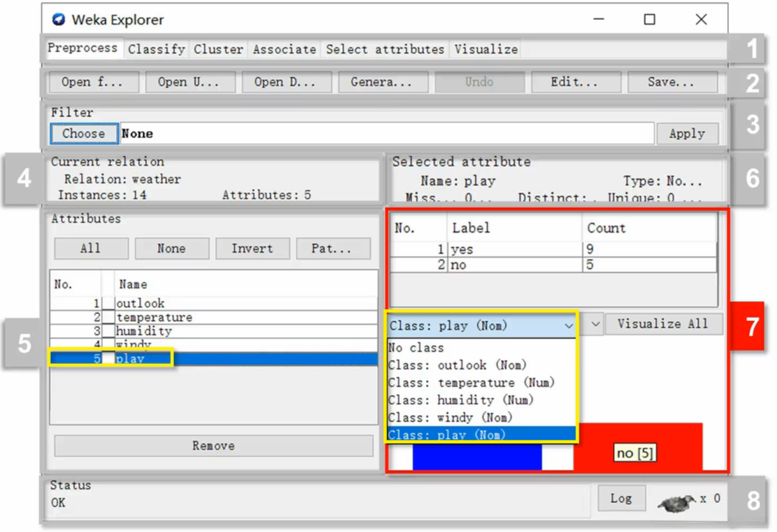Click the Open URL button
This screenshot has width=777, height=532.
click(190, 82)
